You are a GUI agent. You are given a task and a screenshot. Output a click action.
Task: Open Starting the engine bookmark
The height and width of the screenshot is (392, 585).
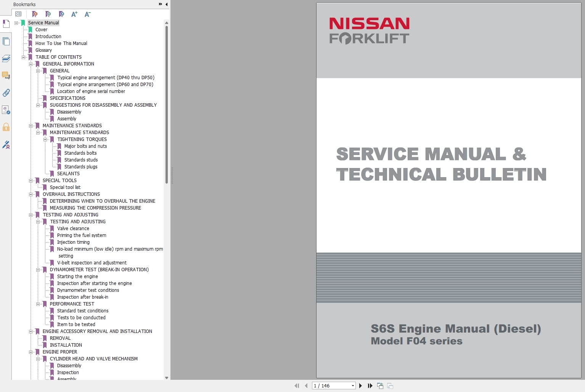pos(77,277)
